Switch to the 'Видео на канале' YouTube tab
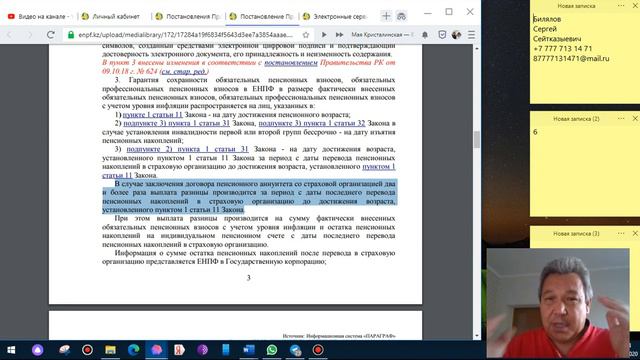This screenshot has height=360, width=640. [x=39, y=16]
